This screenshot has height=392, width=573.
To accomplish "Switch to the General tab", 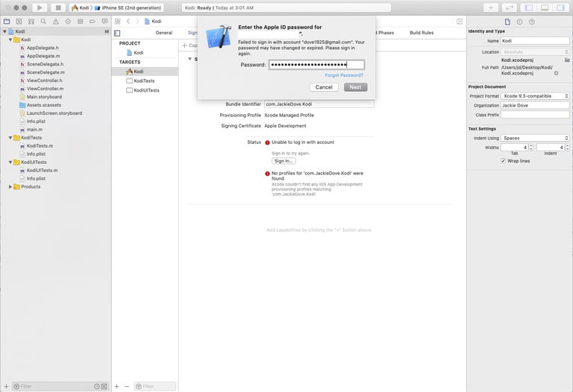I will click(163, 33).
